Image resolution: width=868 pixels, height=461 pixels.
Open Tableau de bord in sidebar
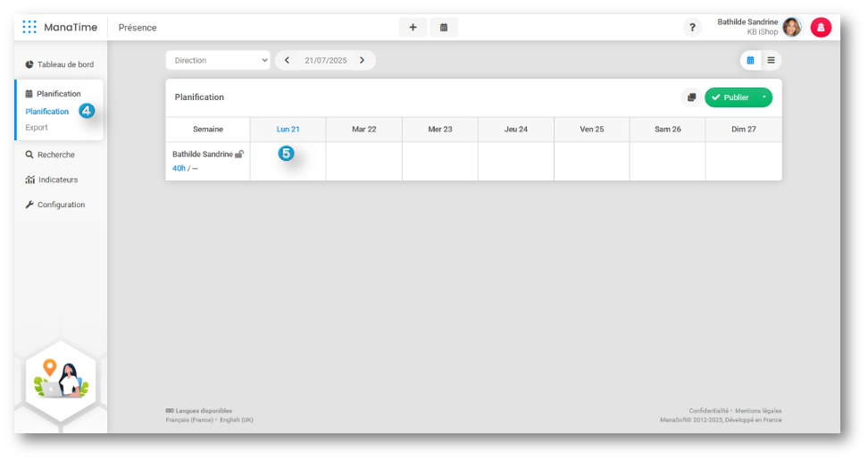pos(60,64)
